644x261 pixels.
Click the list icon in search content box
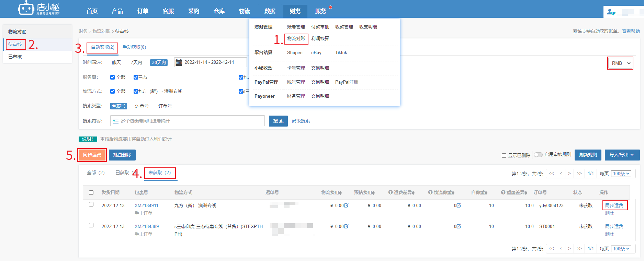[x=116, y=121]
